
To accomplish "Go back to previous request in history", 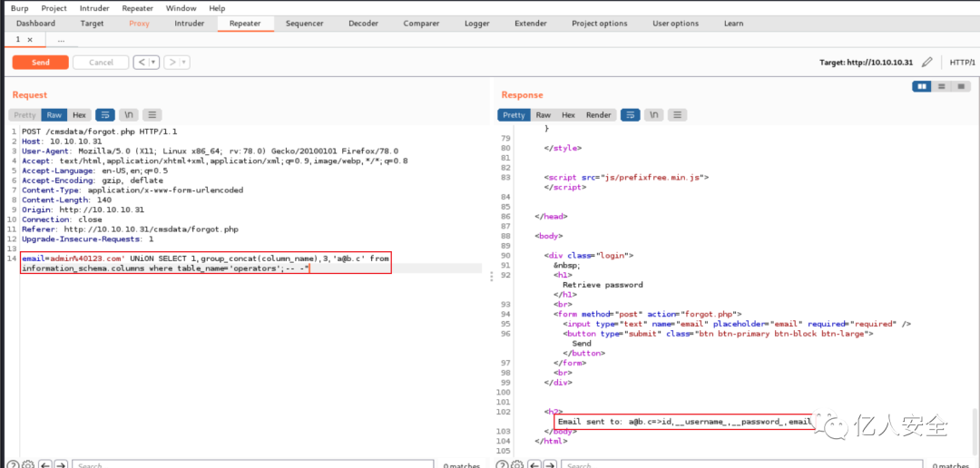I will pyautogui.click(x=141, y=63).
